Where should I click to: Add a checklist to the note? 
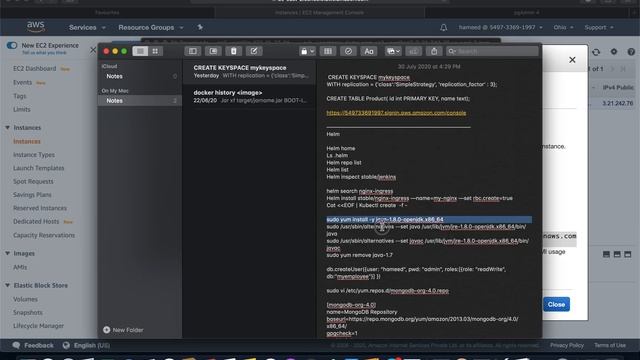[x=348, y=51]
